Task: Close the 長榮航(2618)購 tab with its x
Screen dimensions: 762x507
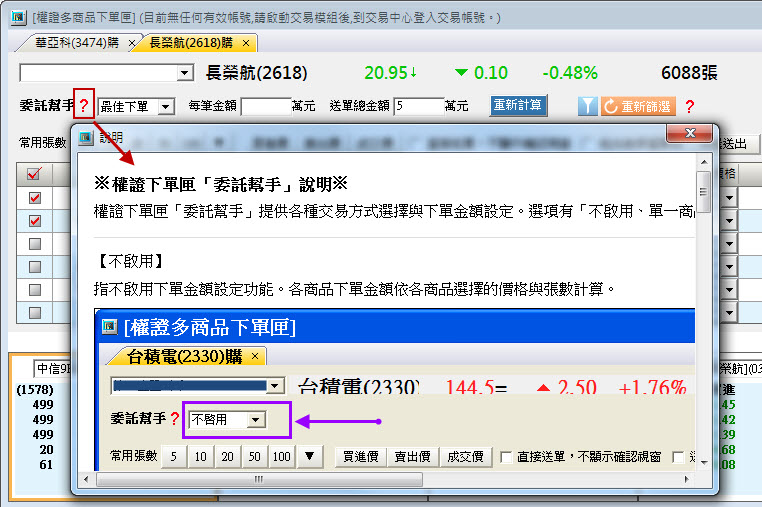Action: (246, 43)
